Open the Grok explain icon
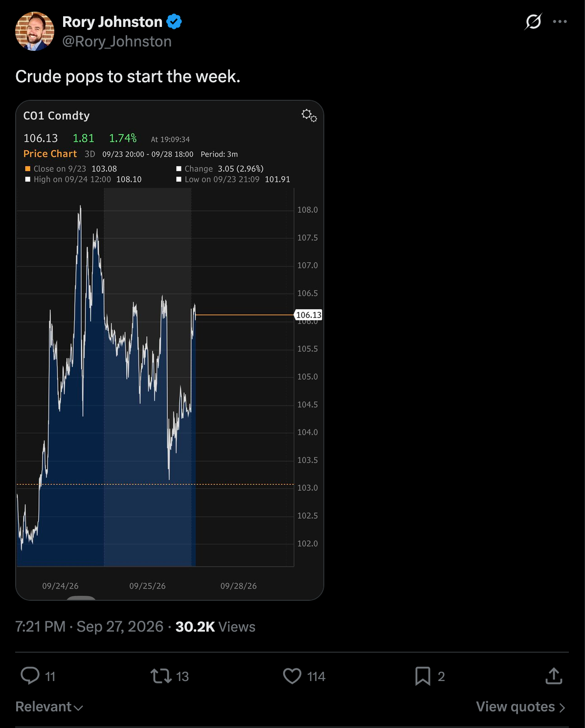 coord(533,22)
